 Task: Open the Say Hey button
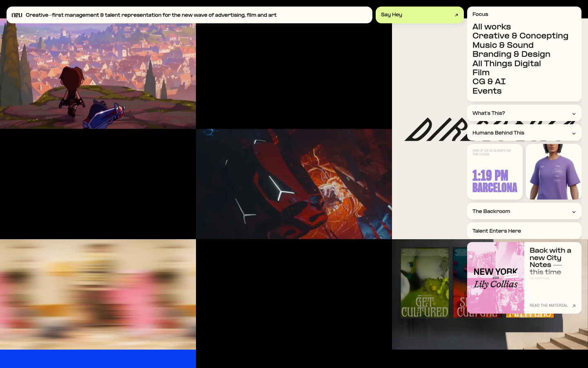pyautogui.click(x=419, y=15)
